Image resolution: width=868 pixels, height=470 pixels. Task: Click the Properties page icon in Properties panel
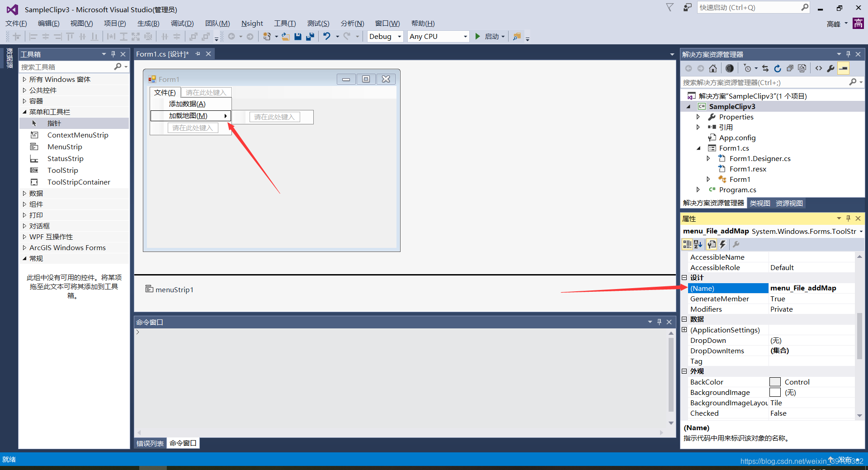(x=712, y=244)
